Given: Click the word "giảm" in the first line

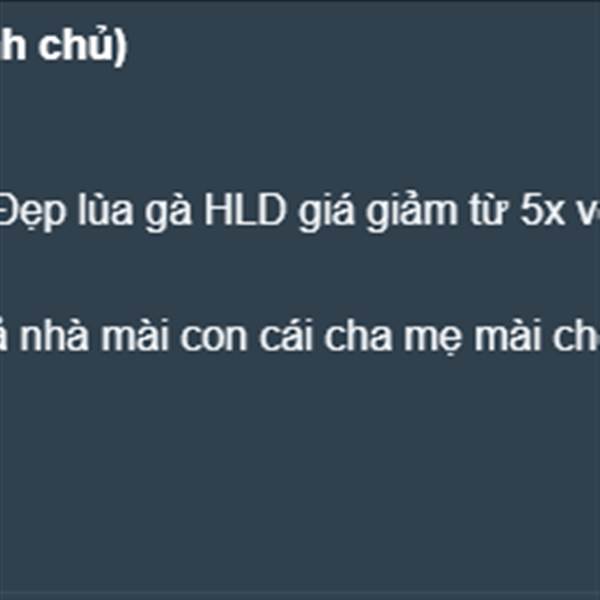Looking at the screenshot, I should tap(411, 213).
